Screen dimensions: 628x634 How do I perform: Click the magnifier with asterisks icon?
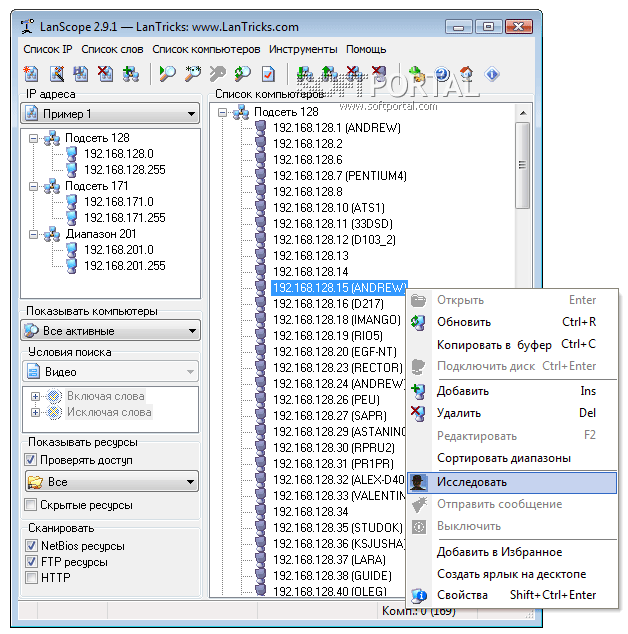(192, 74)
